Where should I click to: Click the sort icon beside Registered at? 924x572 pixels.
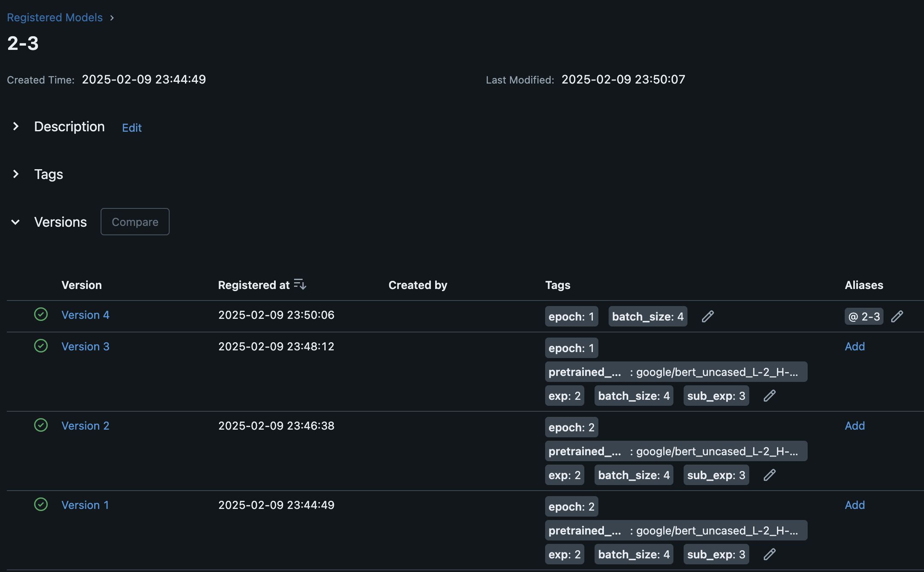point(300,284)
